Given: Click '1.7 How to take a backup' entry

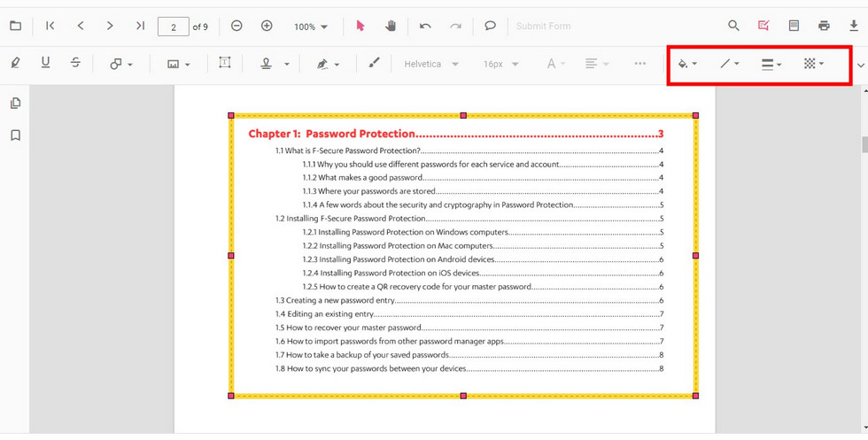Looking at the screenshot, I should (362, 355).
